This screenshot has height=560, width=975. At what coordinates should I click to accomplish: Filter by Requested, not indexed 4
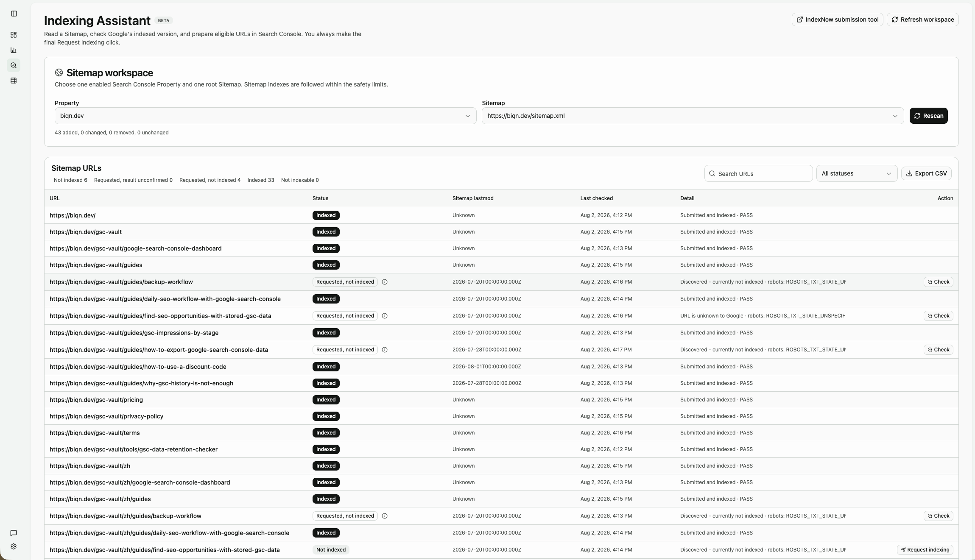[210, 180]
